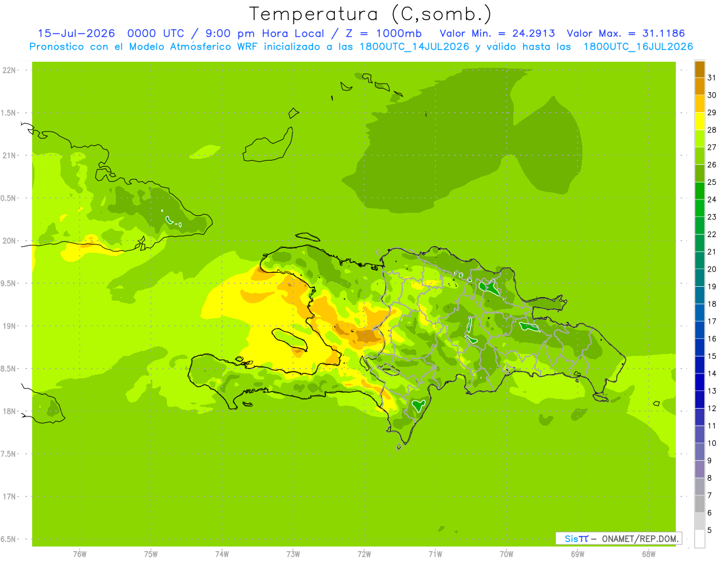Select the dark blue legend band between 12 and 13
The height and width of the screenshot is (562, 728).
(699, 400)
